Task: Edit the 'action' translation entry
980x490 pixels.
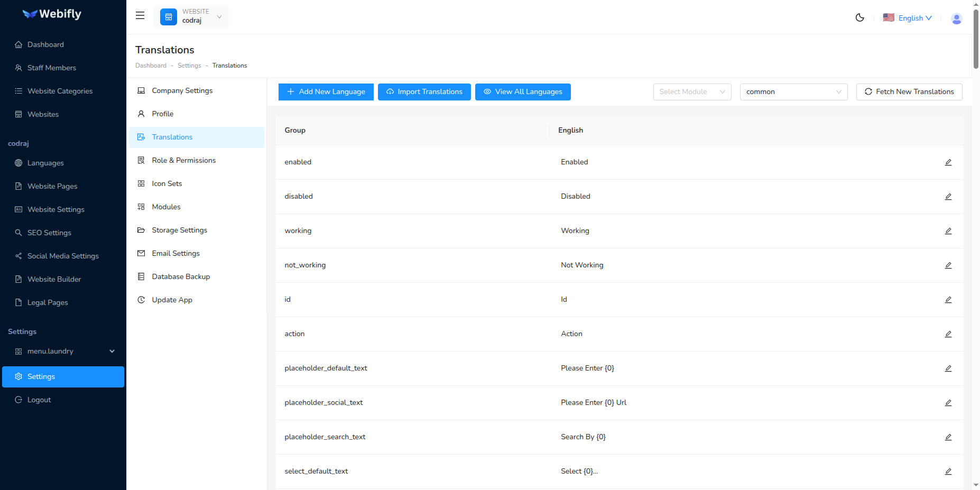Action: (x=948, y=334)
